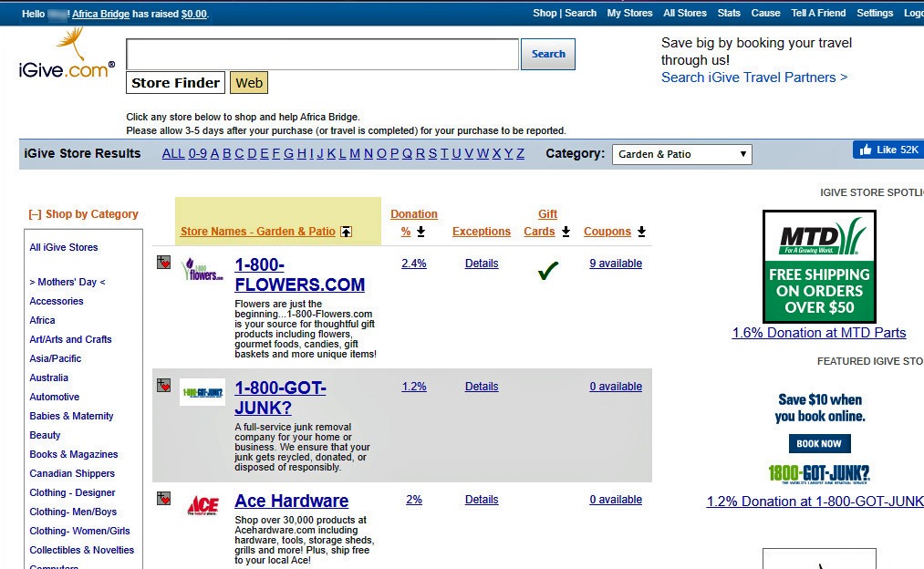The image size is (924, 569).
Task: Sort by Store Names - Garden & Patio header
Action: [257, 232]
